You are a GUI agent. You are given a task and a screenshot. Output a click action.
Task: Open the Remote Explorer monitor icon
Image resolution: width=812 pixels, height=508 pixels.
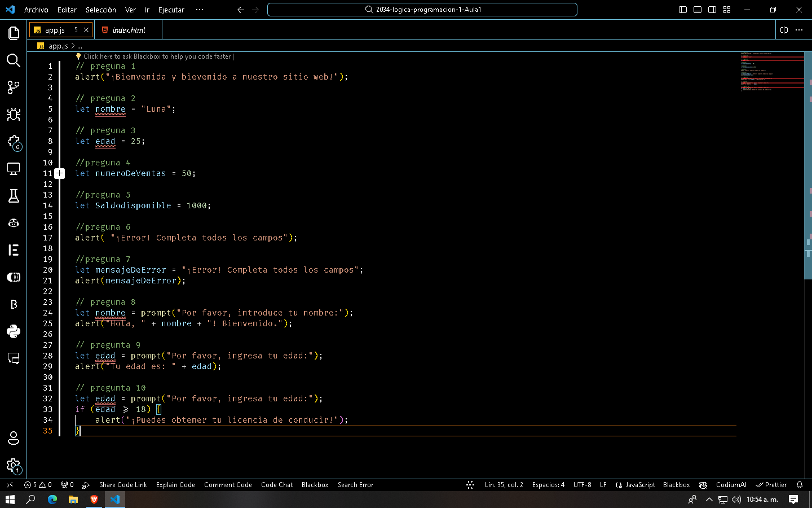14,169
